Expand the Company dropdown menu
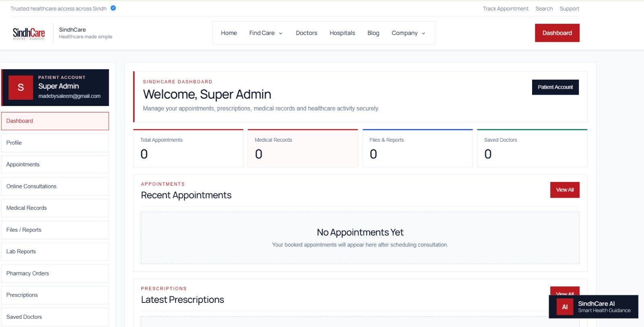This screenshot has height=327, width=644. pos(408,33)
